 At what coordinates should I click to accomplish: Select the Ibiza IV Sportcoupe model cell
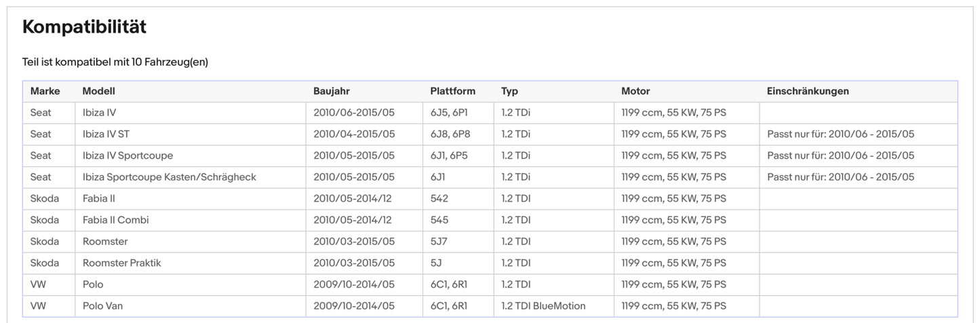(x=128, y=156)
